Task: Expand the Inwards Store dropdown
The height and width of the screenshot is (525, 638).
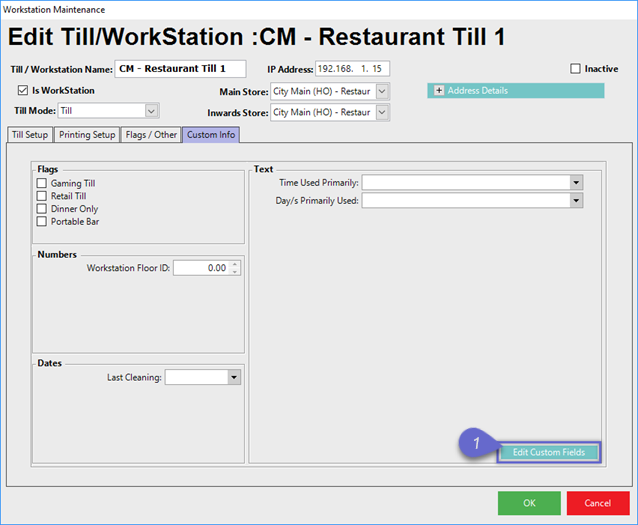Action: pyautogui.click(x=383, y=111)
